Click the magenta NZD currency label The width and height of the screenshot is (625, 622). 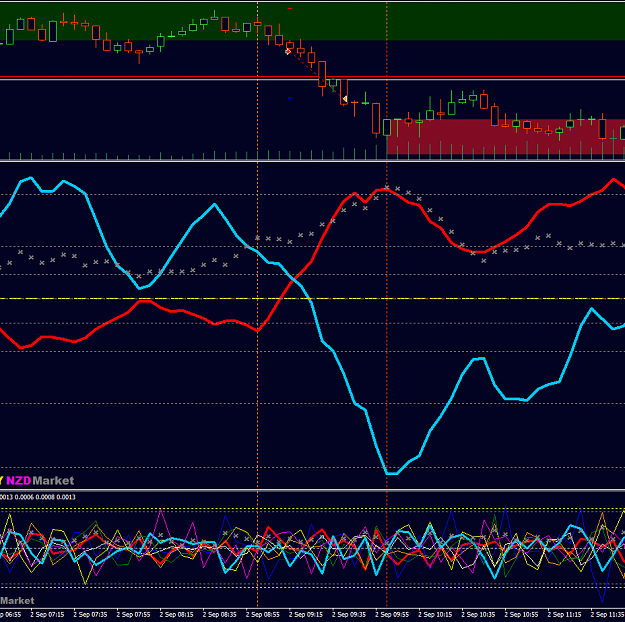click(18, 480)
